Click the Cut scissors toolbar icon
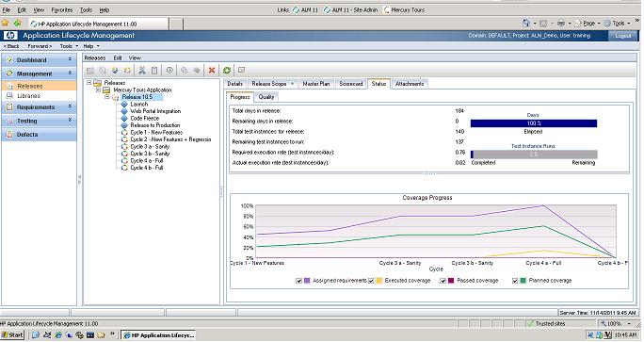This screenshot has height=342, width=644. point(141,71)
